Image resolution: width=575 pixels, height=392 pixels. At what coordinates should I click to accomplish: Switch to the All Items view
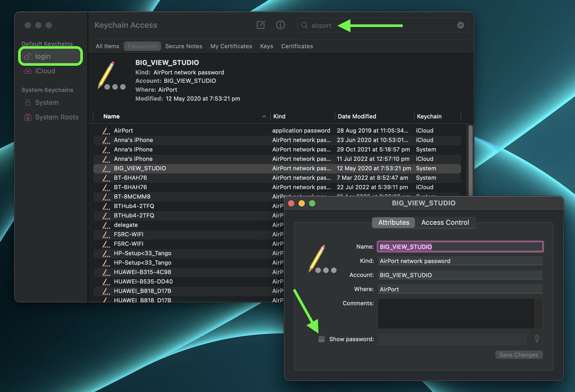(107, 46)
